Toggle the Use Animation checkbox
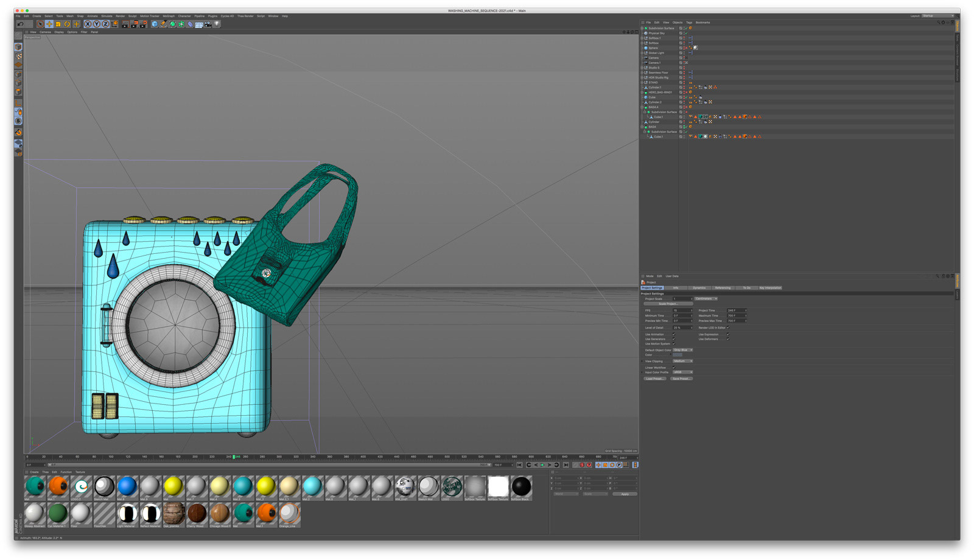 [x=674, y=334]
